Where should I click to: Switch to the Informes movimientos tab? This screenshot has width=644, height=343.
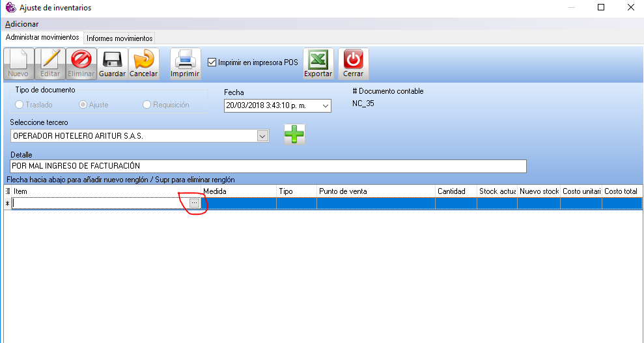coord(120,38)
